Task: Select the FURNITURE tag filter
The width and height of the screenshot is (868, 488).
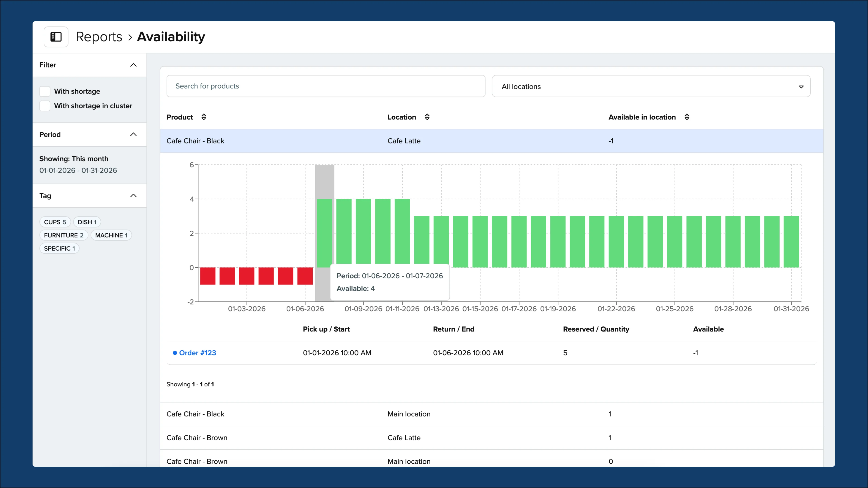Action: pyautogui.click(x=64, y=235)
